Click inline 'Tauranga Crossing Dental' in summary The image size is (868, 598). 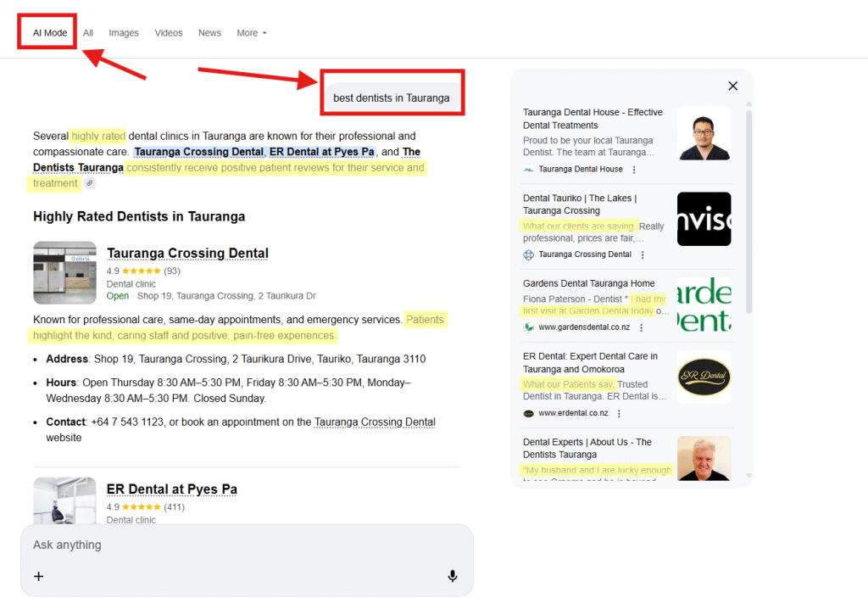click(x=198, y=152)
